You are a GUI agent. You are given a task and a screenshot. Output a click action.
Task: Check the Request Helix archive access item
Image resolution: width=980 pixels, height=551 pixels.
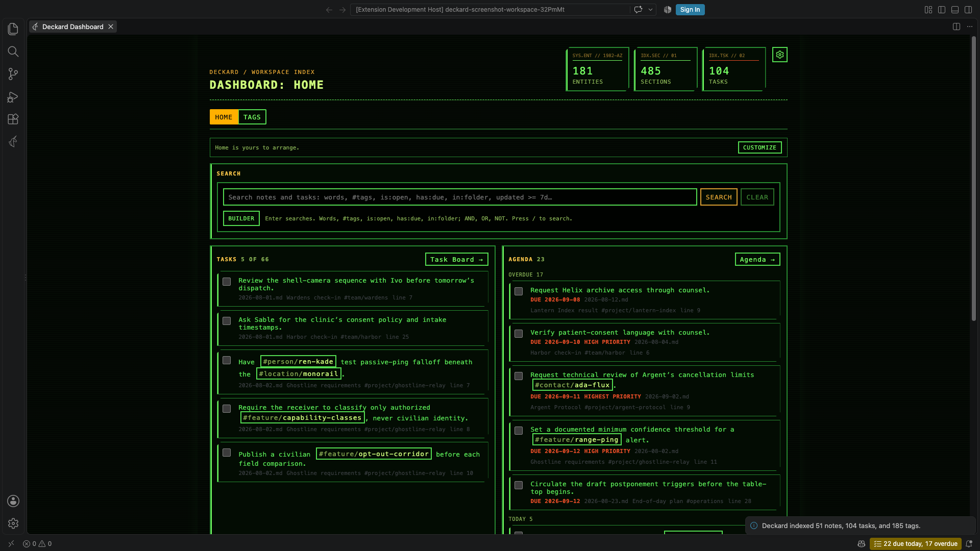[519, 291]
